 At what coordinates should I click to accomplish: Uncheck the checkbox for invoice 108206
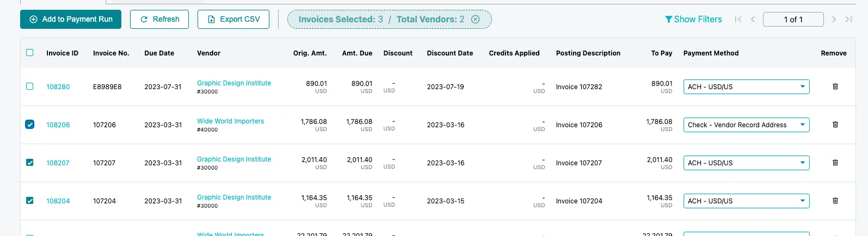30,125
